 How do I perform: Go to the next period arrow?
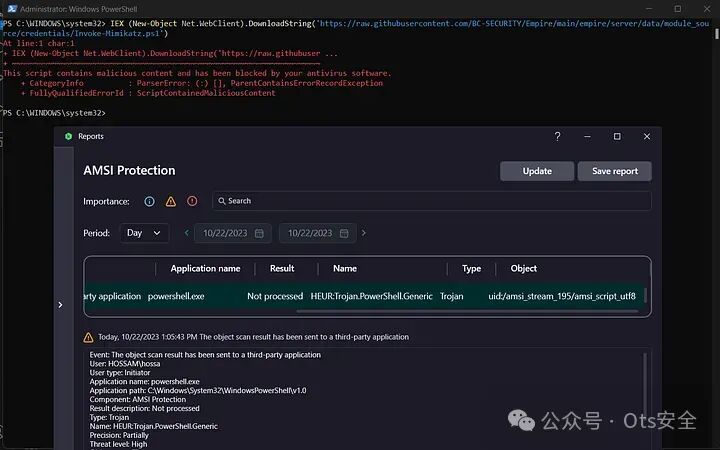(364, 233)
